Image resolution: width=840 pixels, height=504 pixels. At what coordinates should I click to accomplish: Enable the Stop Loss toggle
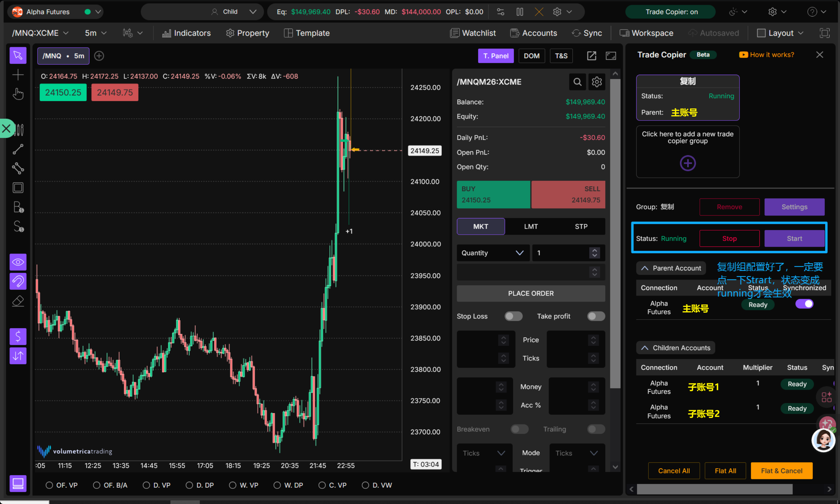point(513,316)
